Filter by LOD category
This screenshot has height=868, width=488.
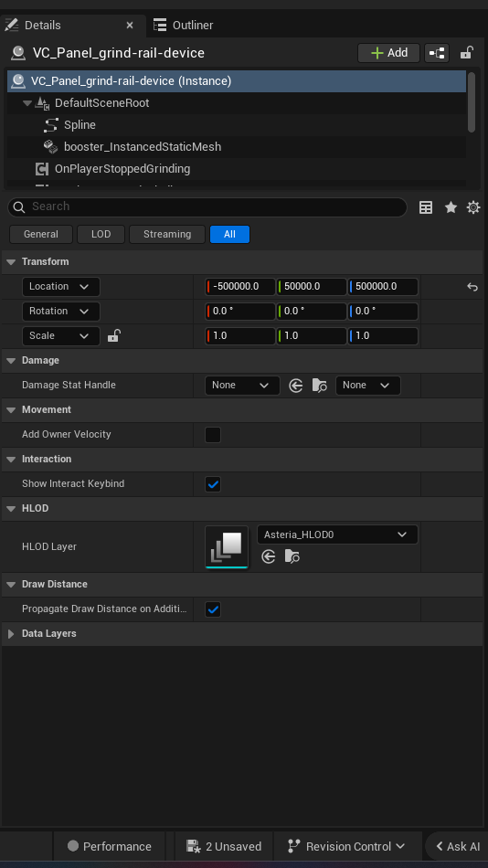(101, 234)
